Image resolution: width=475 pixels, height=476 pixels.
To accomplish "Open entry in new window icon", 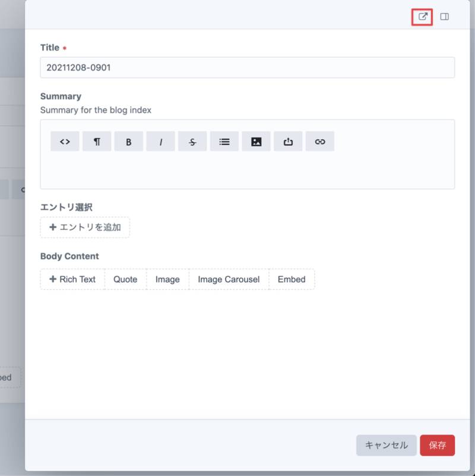I will 422,17.
